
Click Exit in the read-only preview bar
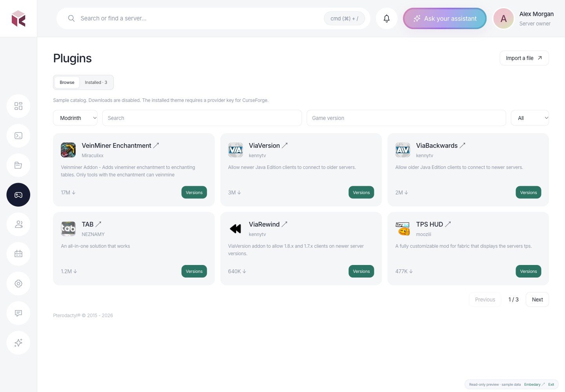551,385
